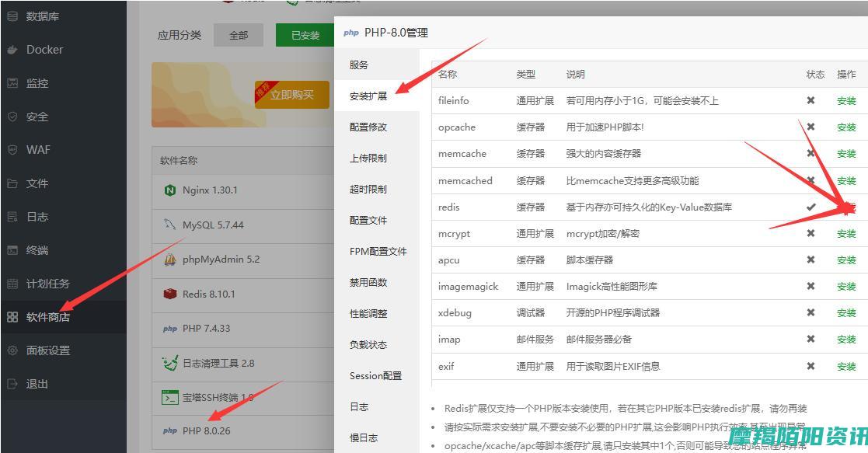Switch to 负载状态 tab
This screenshot has height=453, width=868.
377,344
